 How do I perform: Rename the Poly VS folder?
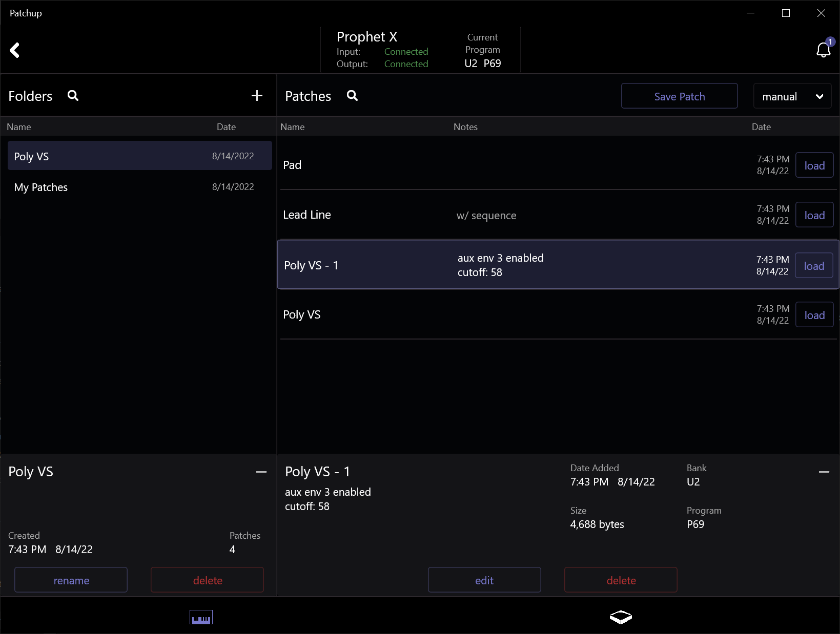(71, 580)
